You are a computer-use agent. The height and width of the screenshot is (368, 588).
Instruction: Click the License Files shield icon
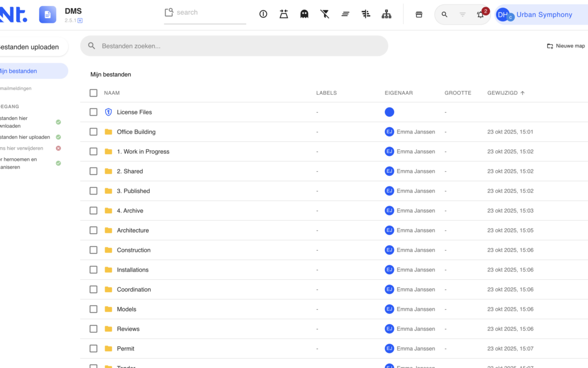(x=108, y=112)
